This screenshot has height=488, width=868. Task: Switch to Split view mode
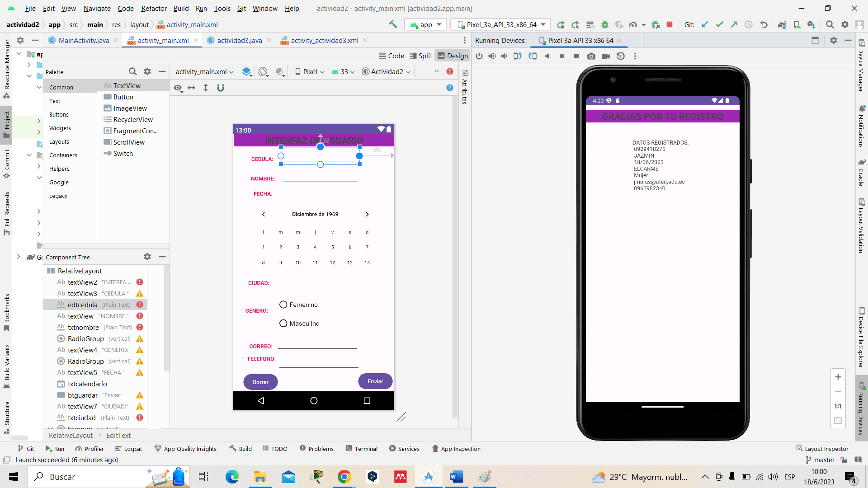coord(421,56)
